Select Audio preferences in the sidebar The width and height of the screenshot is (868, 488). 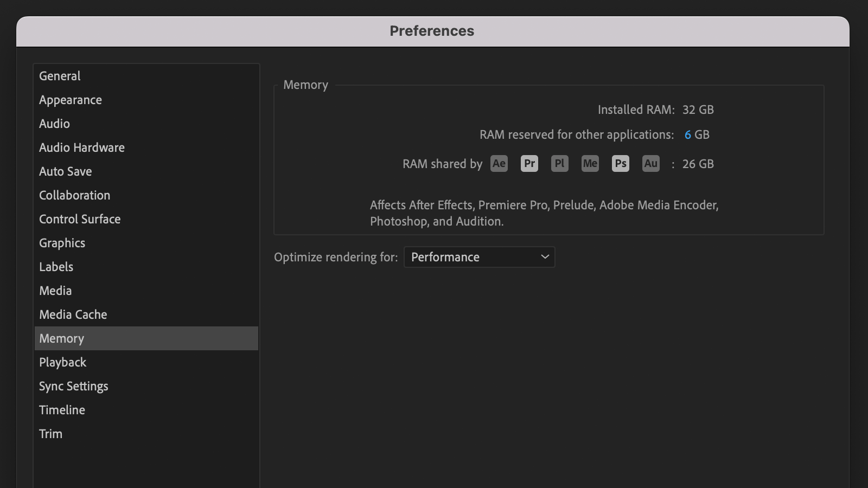click(54, 124)
